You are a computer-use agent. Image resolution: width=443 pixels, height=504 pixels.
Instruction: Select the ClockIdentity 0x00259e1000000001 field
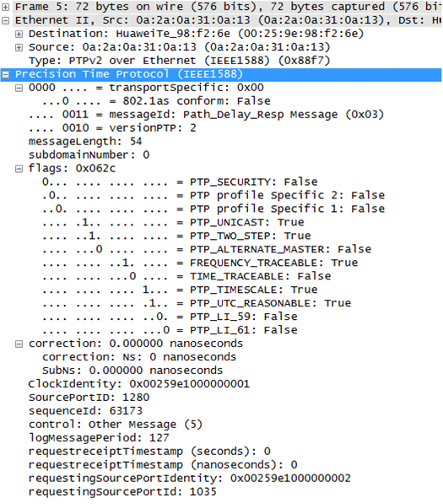pos(138,384)
